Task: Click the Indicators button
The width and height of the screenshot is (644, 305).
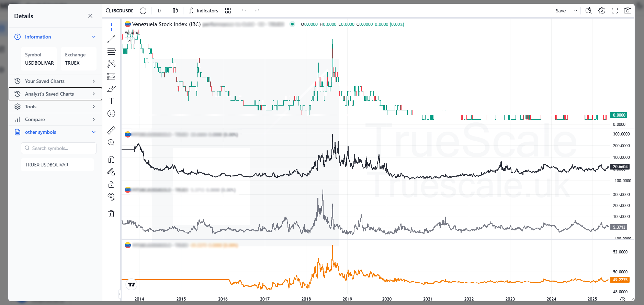Action: [x=203, y=11]
